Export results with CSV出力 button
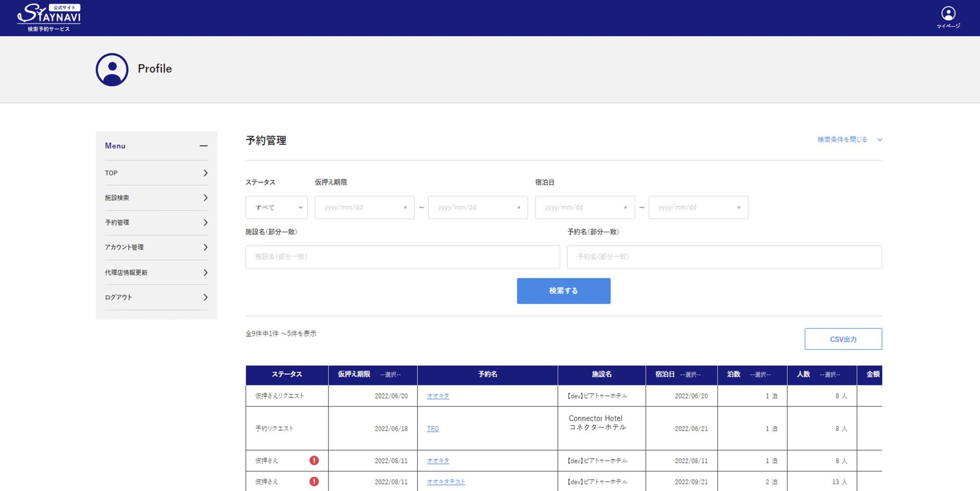980x491 pixels. pyautogui.click(x=843, y=339)
